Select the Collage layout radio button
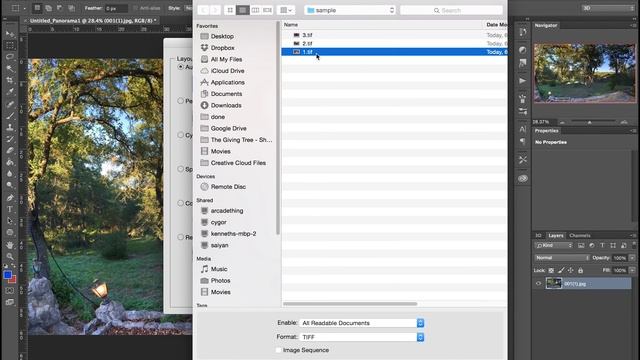Image resolution: width=640 pixels, height=360 pixels. pos(180,203)
